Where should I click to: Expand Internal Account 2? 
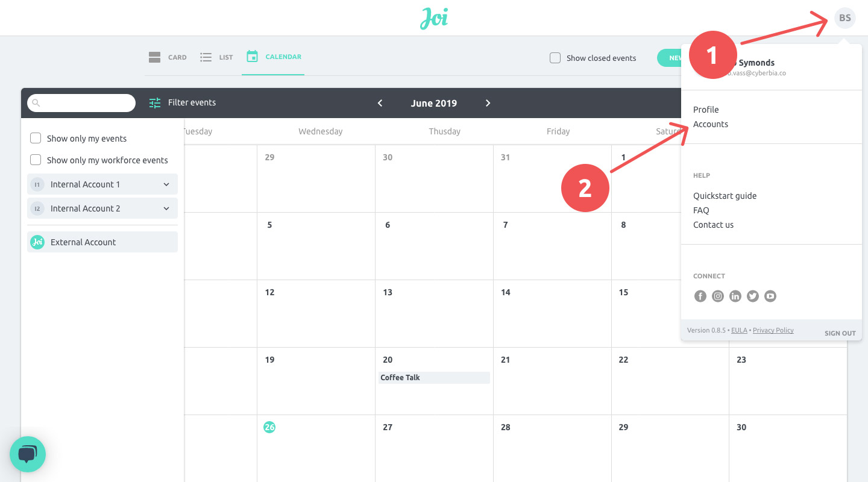coord(166,208)
